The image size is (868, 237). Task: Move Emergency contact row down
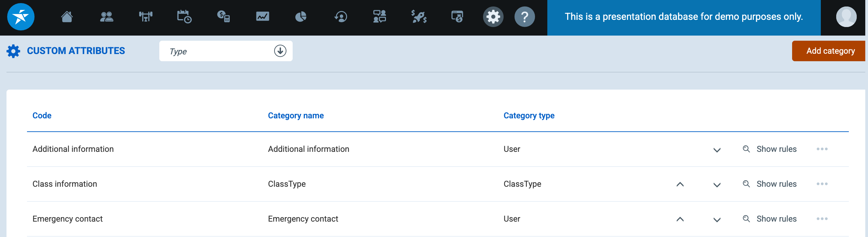coord(717,220)
